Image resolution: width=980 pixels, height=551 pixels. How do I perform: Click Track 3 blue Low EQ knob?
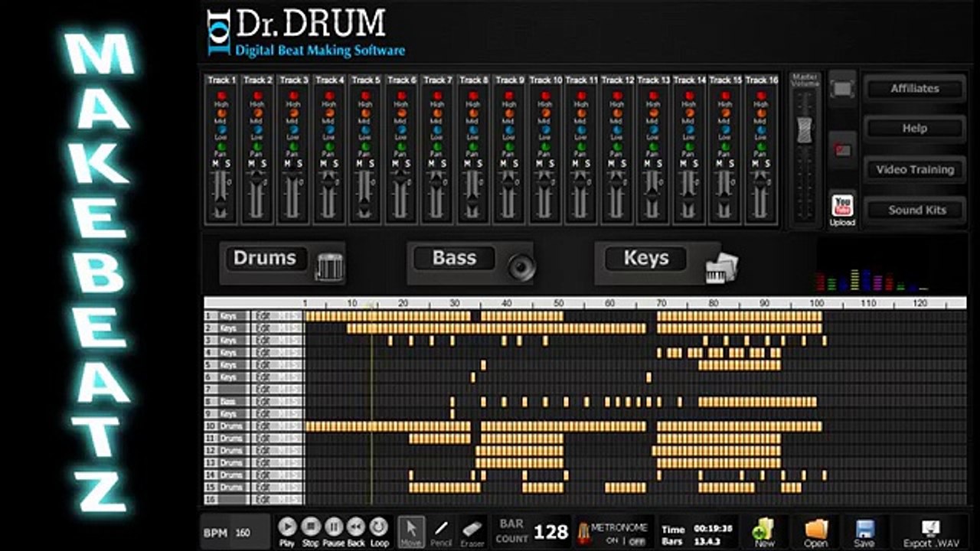tap(293, 129)
